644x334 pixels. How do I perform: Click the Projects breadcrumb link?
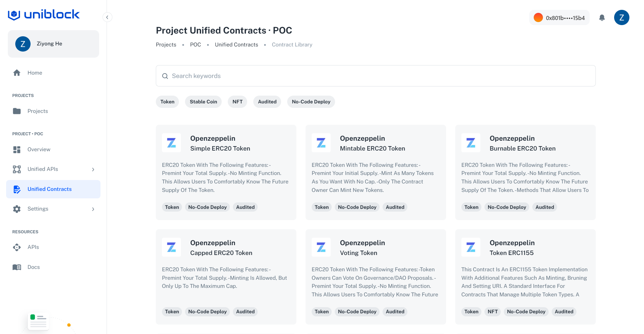pyautogui.click(x=166, y=45)
